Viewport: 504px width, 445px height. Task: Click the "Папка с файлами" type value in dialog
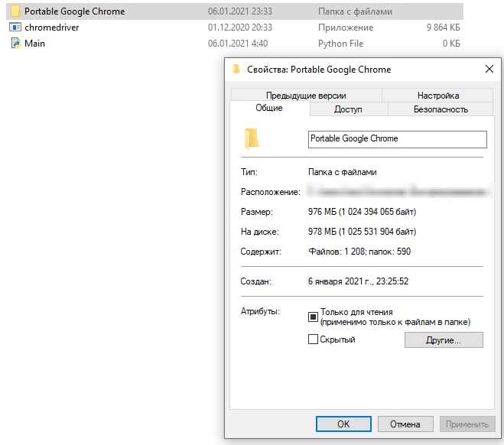342,172
